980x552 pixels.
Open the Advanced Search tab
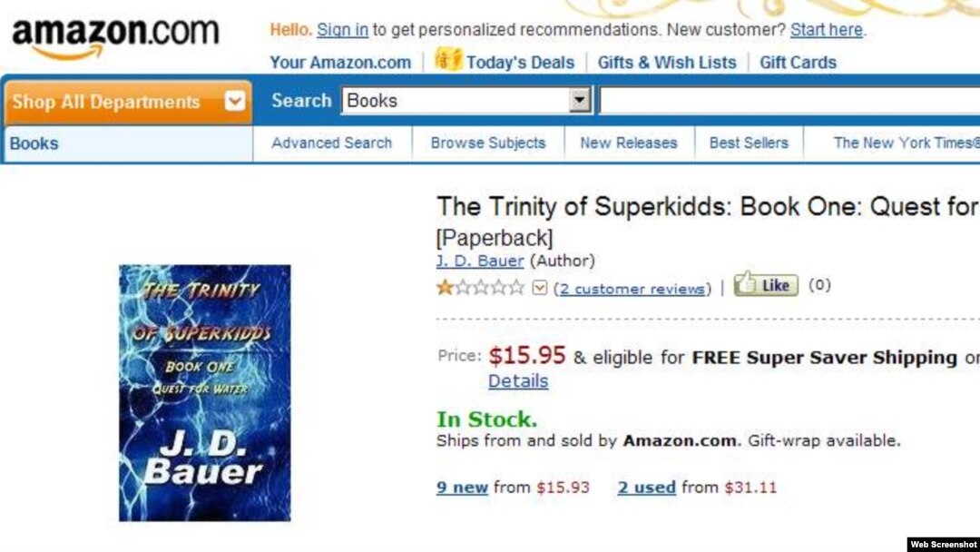332,143
